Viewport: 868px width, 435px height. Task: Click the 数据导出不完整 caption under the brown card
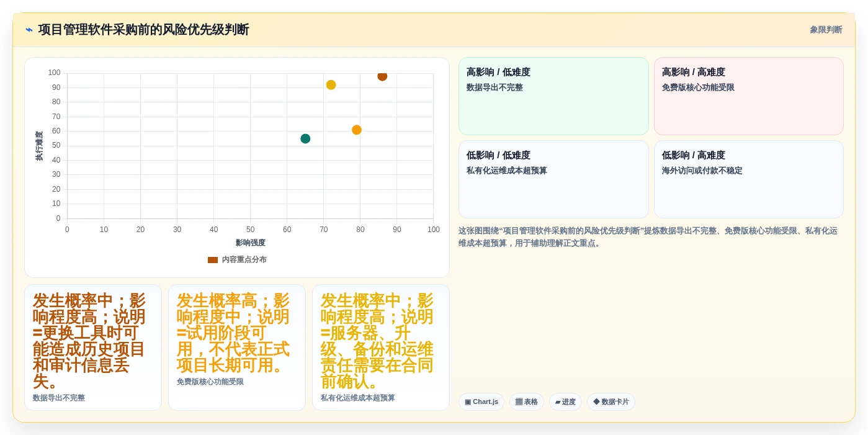(59, 398)
